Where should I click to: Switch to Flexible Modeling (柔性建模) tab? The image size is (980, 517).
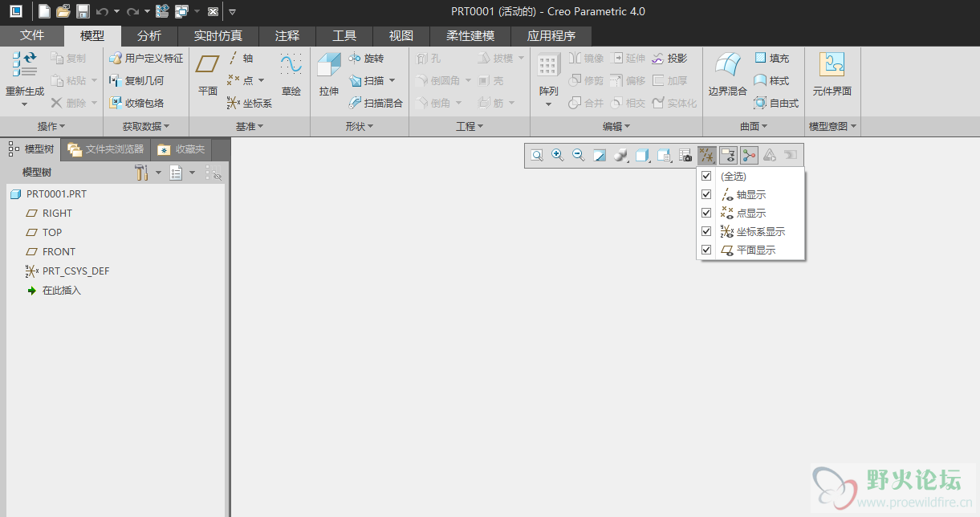pyautogui.click(x=470, y=35)
